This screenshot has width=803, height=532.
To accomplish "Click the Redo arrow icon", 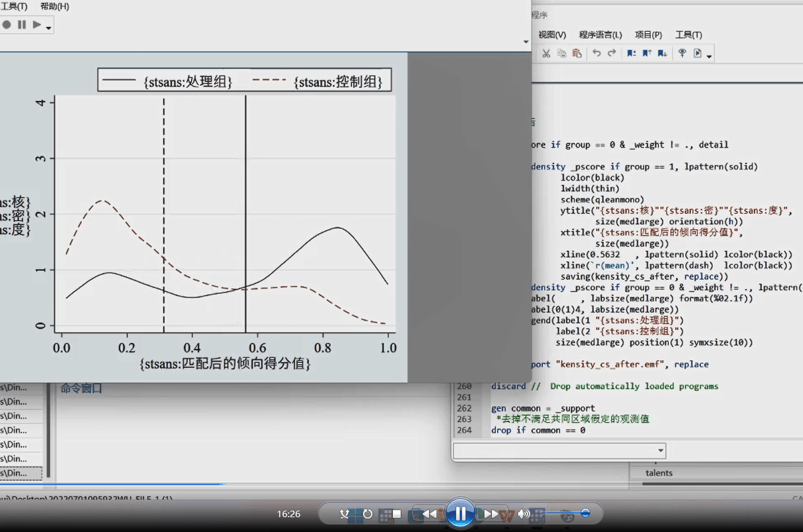I will point(612,53).
